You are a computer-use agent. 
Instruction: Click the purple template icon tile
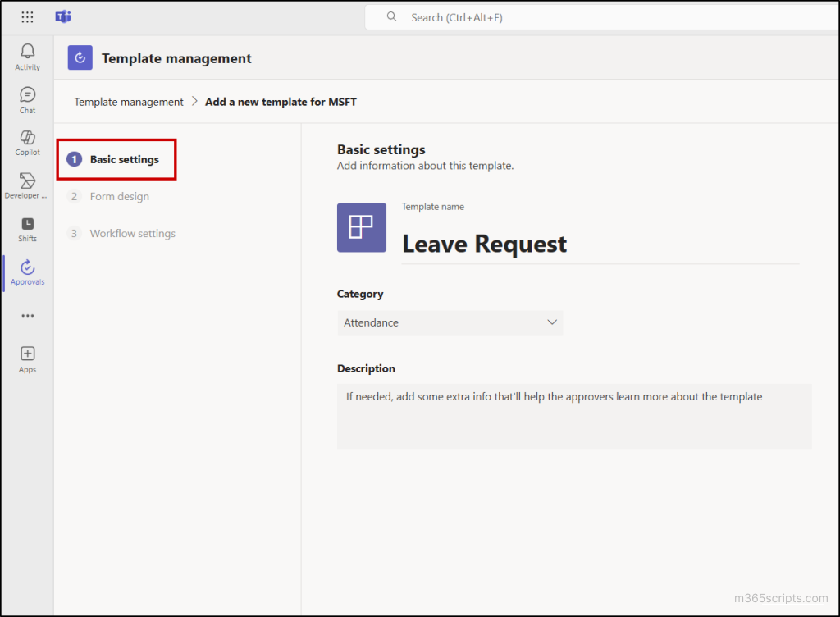pyautogui.click(x=361, y=227)
